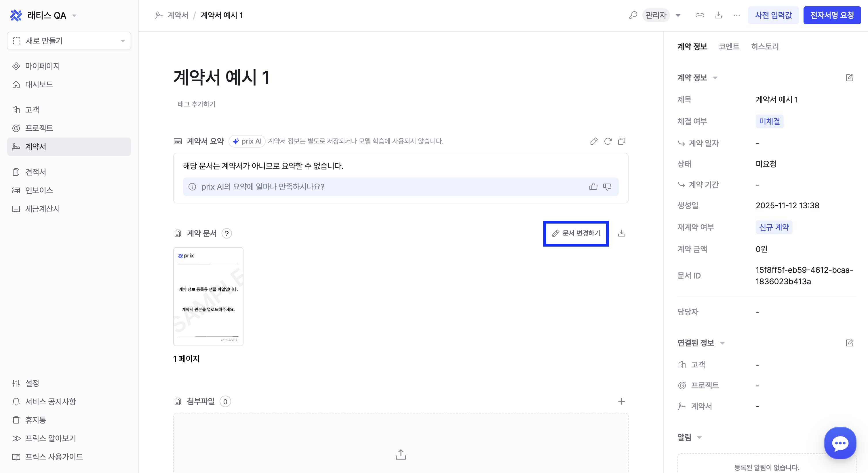Regenerate the prix AI contract summary
Image resolution: width=868 pixels, height=473 pixels.
pyautogui.click(x=608, y=141)
